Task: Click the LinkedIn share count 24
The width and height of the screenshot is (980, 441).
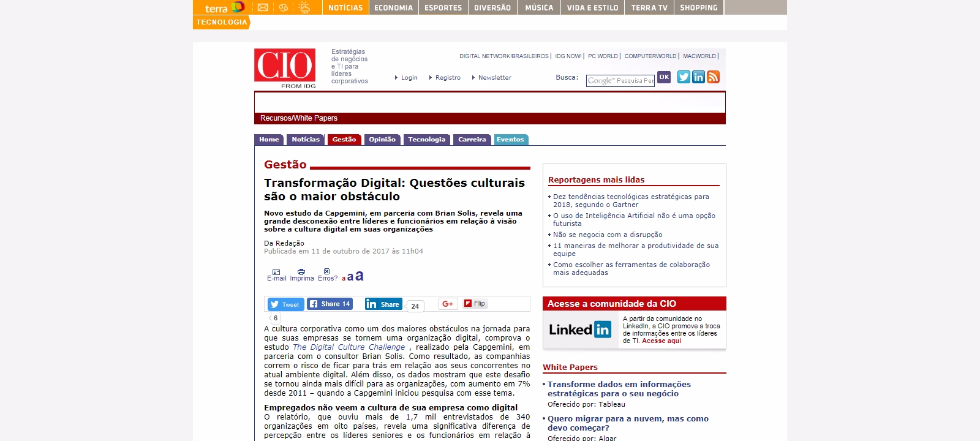Action: (x=415, y=306)
